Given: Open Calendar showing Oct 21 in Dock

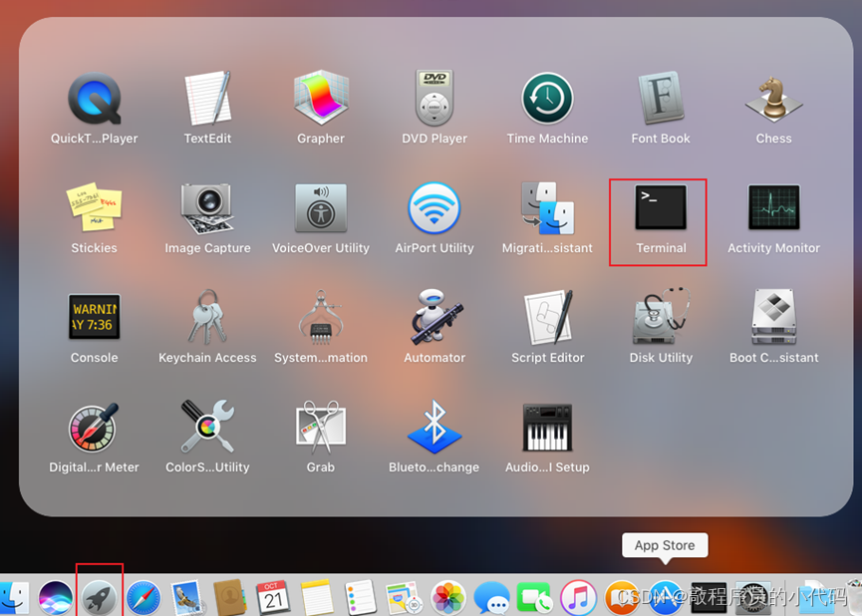Looking at the screenshot, I should [273, 598].
